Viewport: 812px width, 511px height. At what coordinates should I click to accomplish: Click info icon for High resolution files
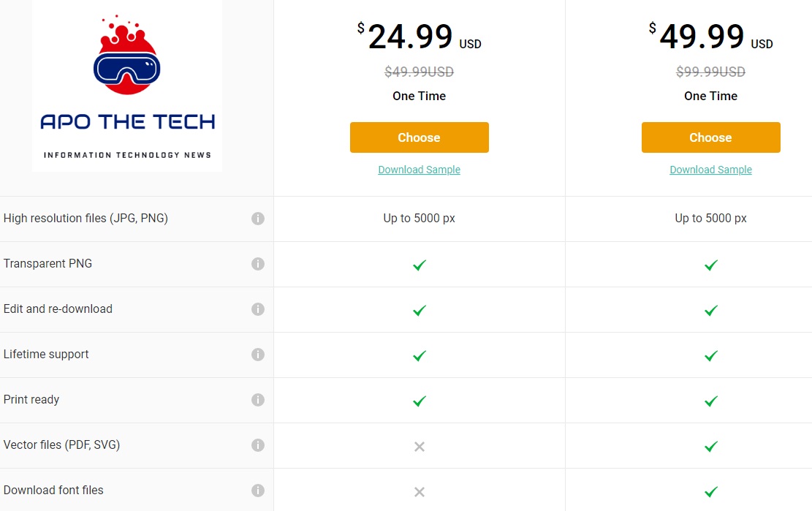pyautogui.click(x=258, y=219)
